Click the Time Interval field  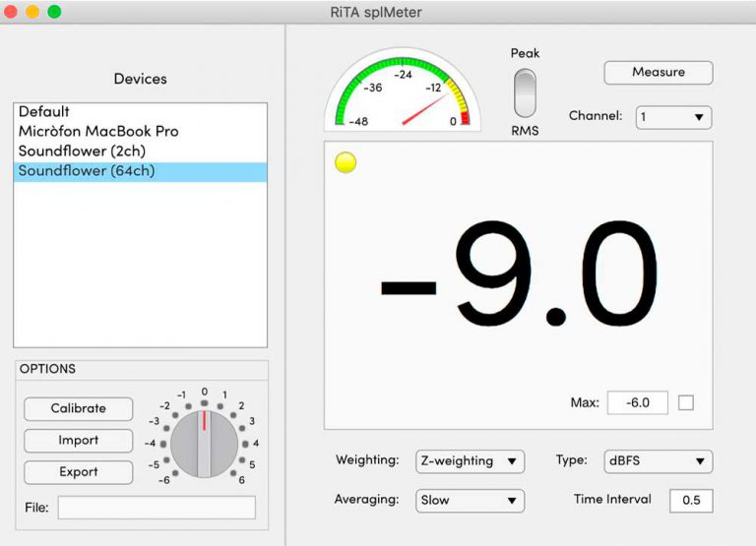tap(691, 501)
